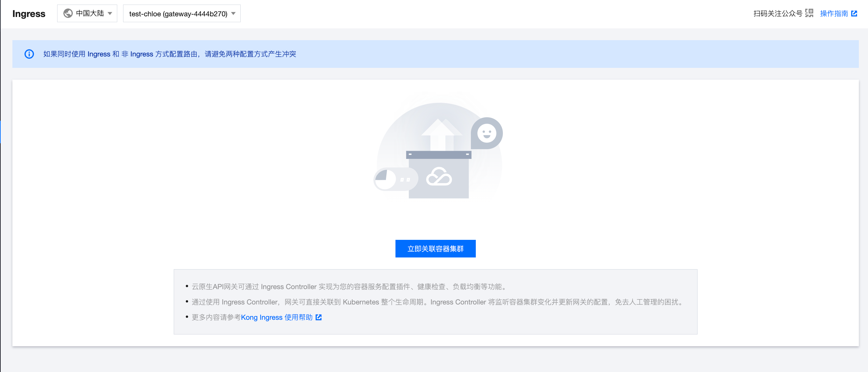Open the 中国大陆 region dropdown
Screen dimensions: 868x372
87,13
